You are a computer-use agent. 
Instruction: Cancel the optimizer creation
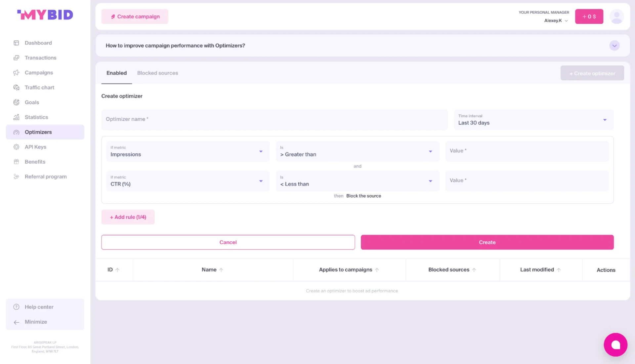[228, 242]
